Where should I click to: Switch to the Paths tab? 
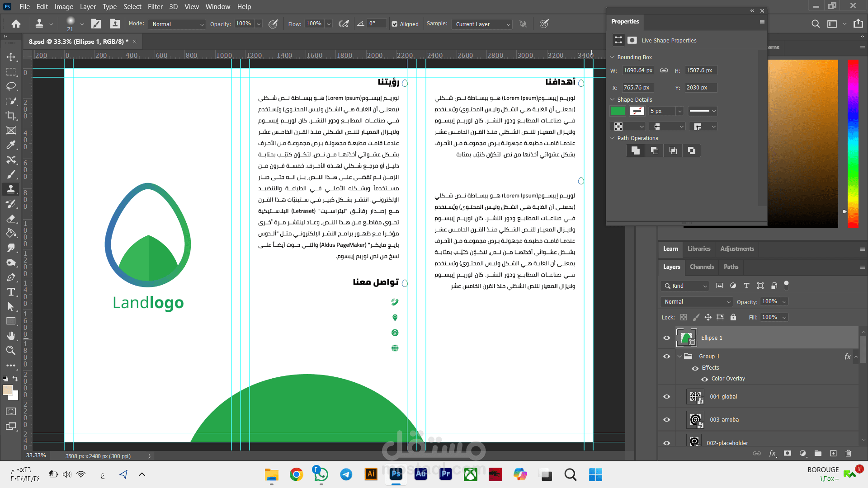(x=731, y=267)
